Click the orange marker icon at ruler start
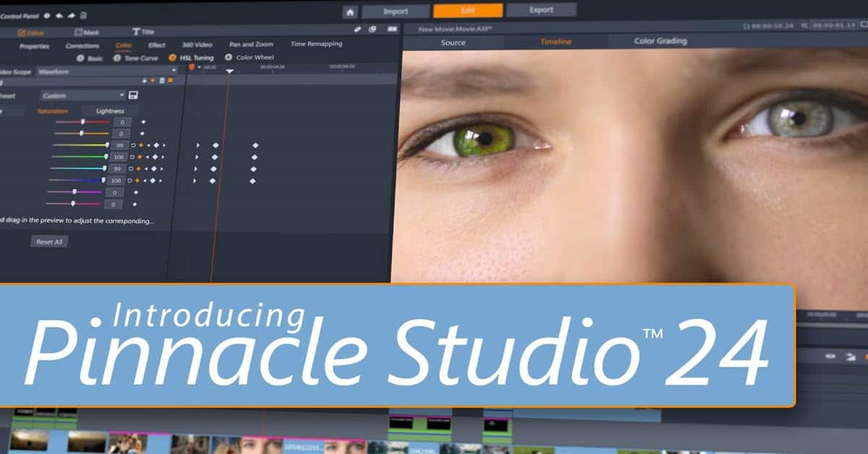868x454 pixels. point(192,67)
